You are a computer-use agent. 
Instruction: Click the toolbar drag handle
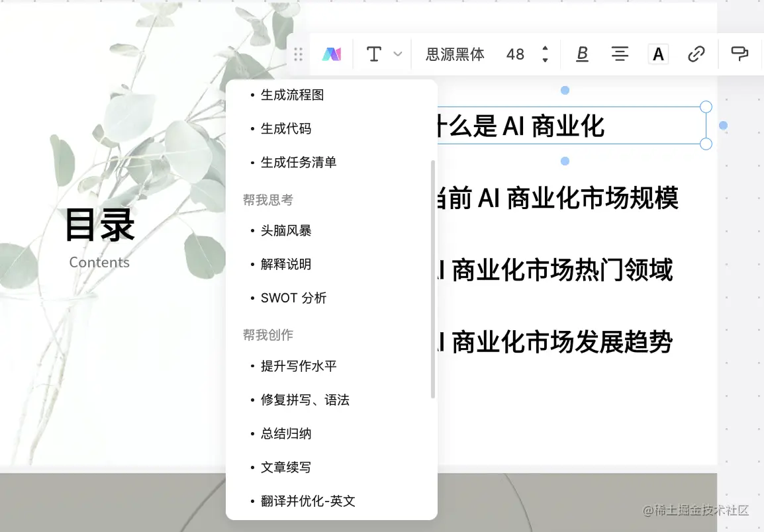click(298, 54)
